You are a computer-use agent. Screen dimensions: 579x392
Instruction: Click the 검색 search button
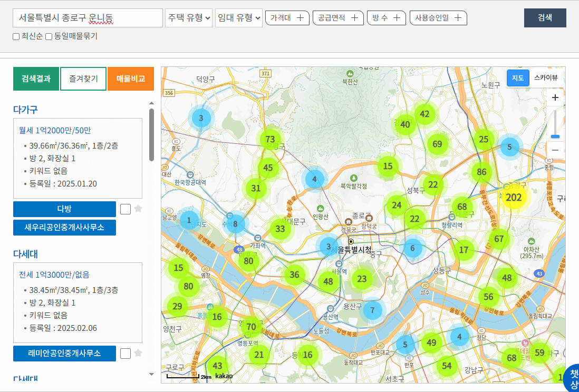coord(545,18)
